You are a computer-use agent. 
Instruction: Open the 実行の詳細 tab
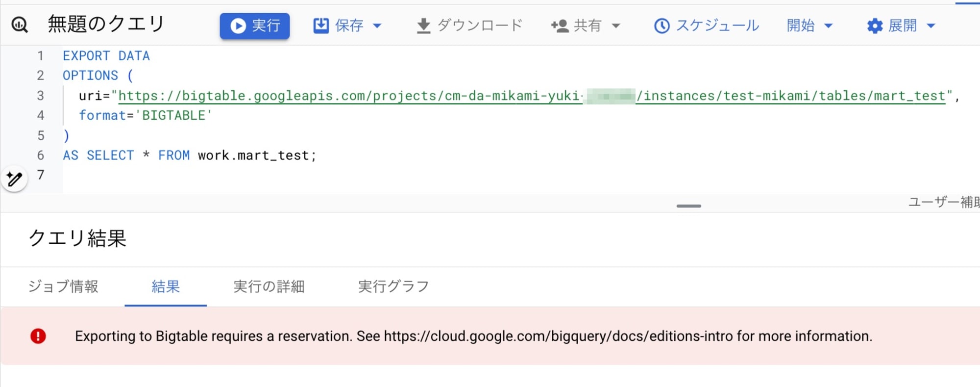click(x=269, y=286)
